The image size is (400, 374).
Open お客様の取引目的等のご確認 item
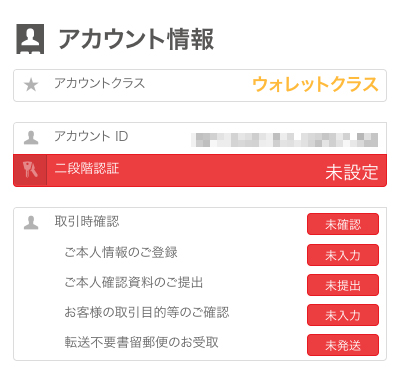[147, 312]
